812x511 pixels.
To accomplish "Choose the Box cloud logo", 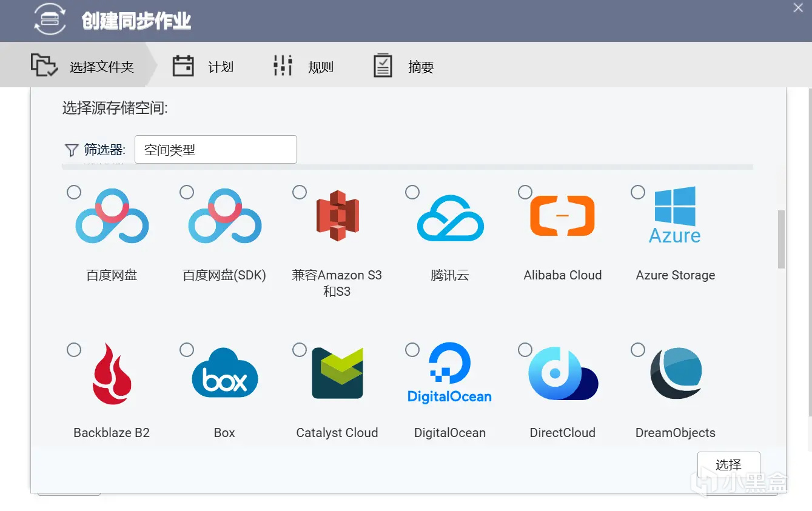I will [225, 373].
